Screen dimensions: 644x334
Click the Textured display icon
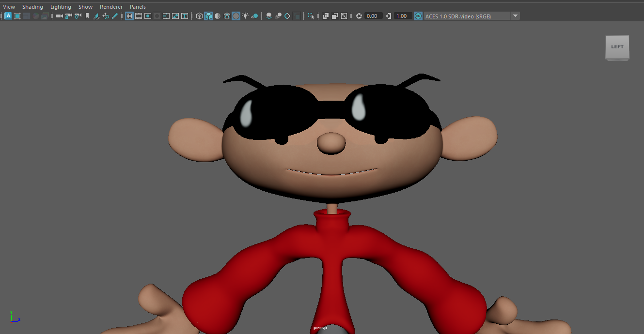pos(236,16)
